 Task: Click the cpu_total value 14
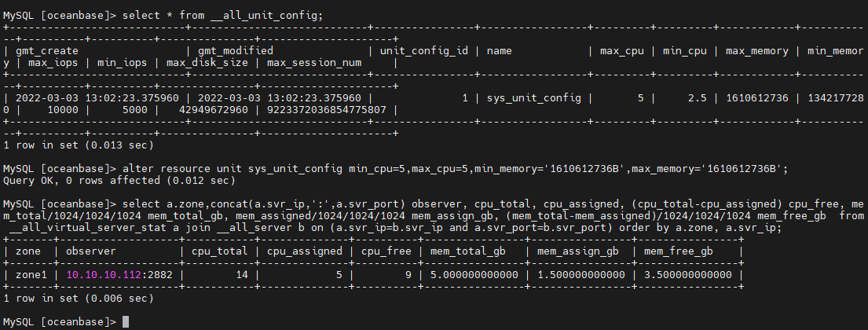click(241, 275)
